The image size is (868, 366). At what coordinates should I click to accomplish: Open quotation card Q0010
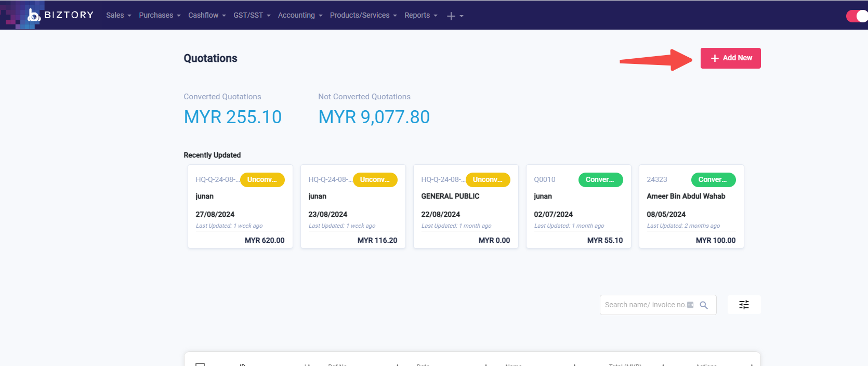coord(578,206)
